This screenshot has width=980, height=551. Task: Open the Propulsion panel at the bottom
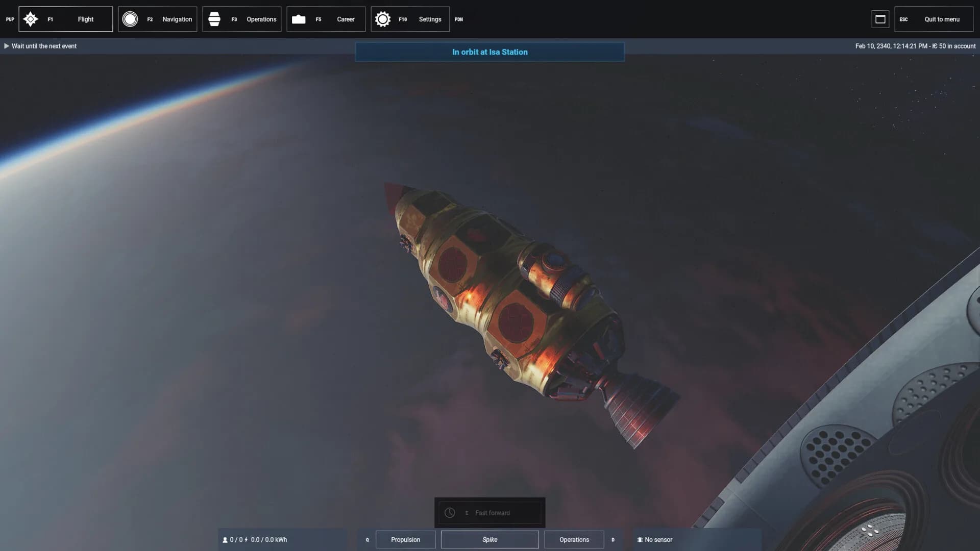[406, 540]
